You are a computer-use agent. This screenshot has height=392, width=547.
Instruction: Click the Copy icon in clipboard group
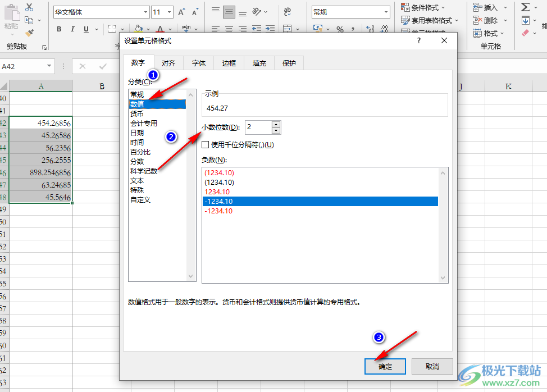[29, 21]
